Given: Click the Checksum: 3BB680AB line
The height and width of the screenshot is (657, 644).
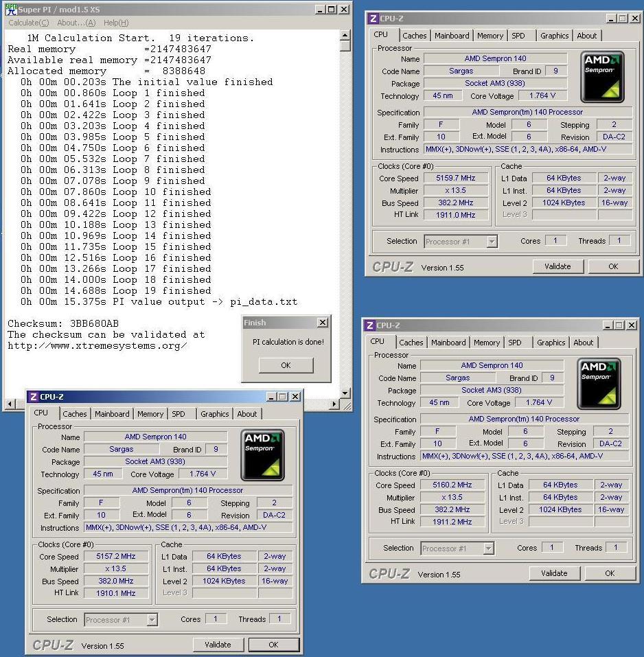Looking at the screenshot, I should (x=63, y=323).
